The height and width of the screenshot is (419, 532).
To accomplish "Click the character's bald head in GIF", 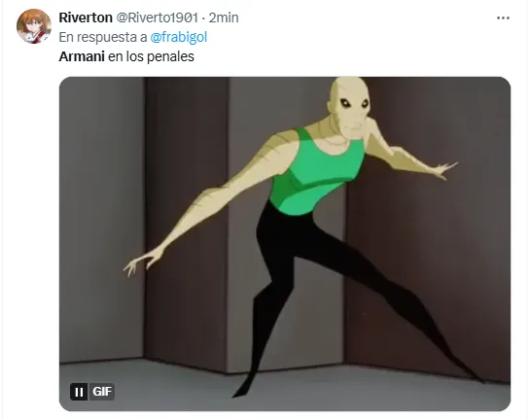I will [349, 102].
